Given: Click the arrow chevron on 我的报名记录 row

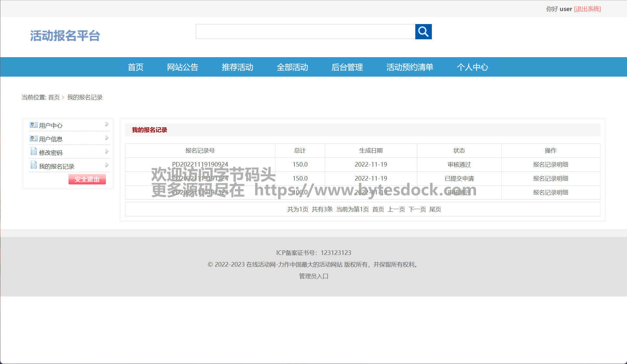Looking at the screenshot, I should 107,165.
